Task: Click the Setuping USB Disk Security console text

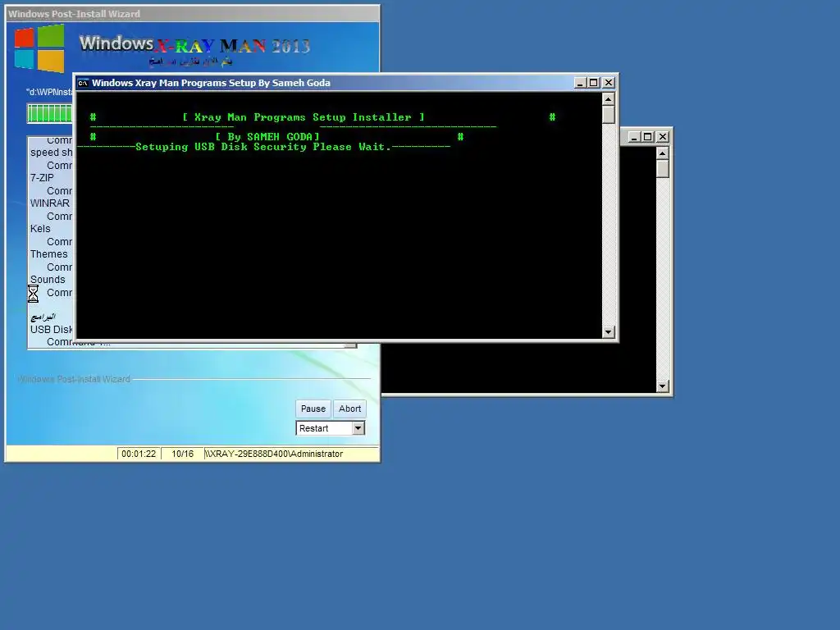Action: tap(263, 147)
